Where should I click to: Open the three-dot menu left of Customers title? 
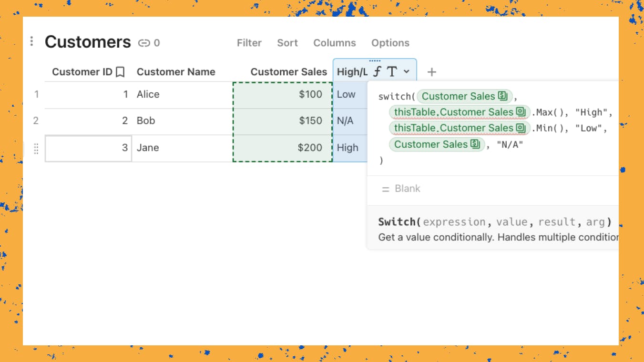click(x=31, y=41)
